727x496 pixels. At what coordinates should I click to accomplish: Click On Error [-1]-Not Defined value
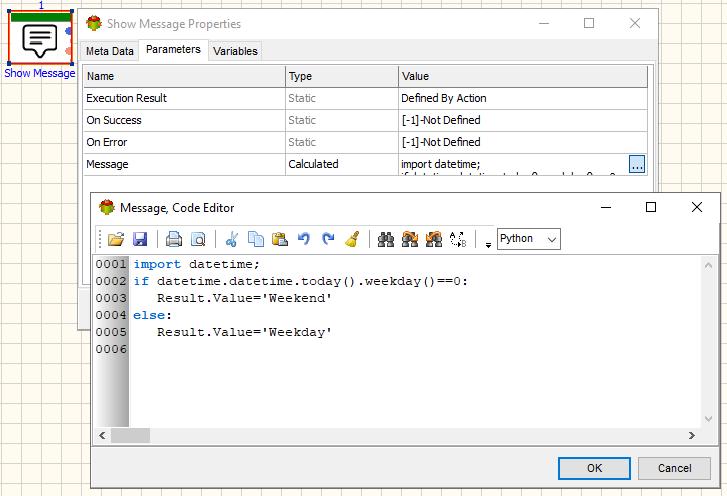pyautogui.click(x=523, y=142)
